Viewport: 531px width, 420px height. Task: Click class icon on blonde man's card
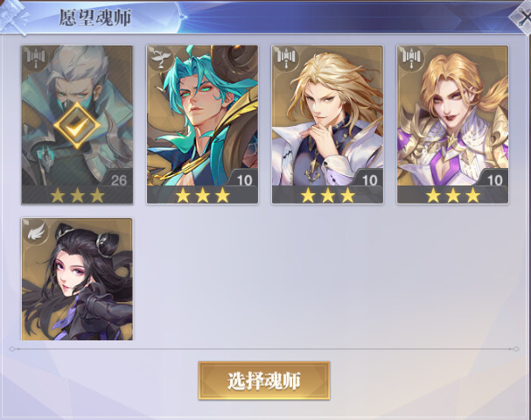point(286,58)
